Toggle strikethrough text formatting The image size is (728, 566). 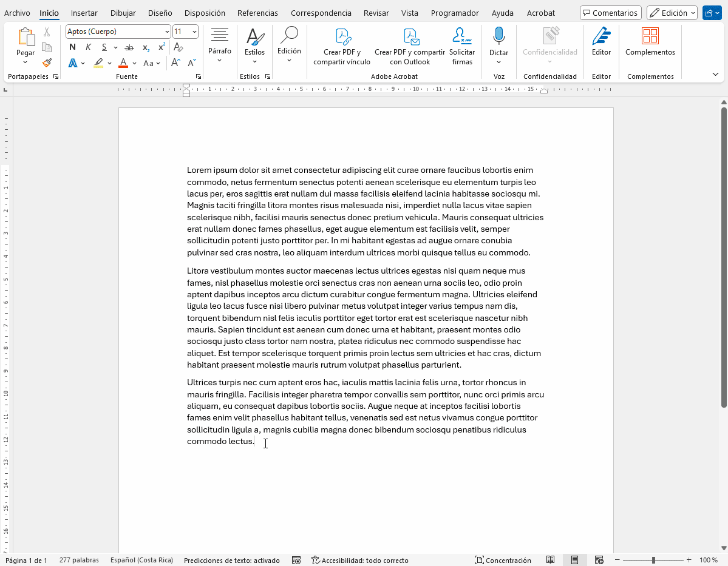click(x=129, y=47)
